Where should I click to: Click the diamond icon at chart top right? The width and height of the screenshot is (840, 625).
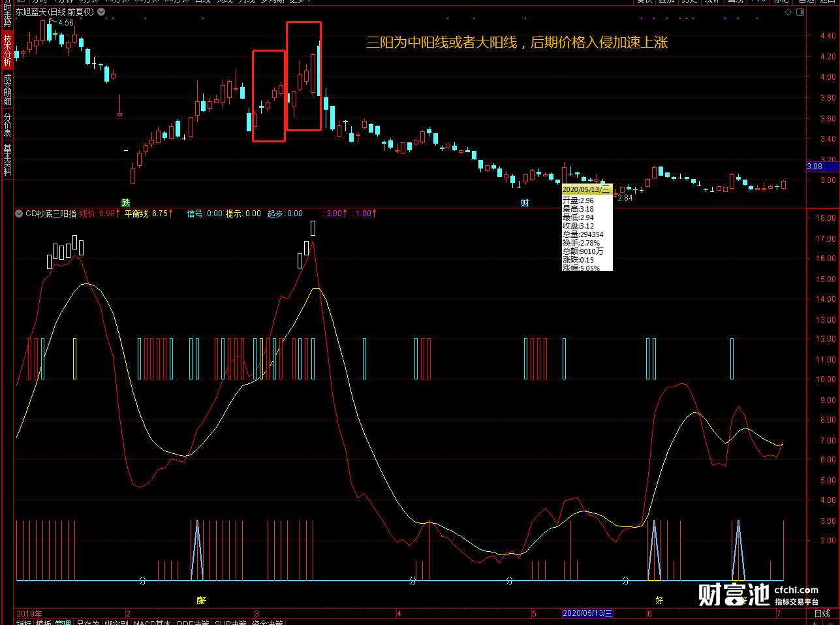(788, 12)
